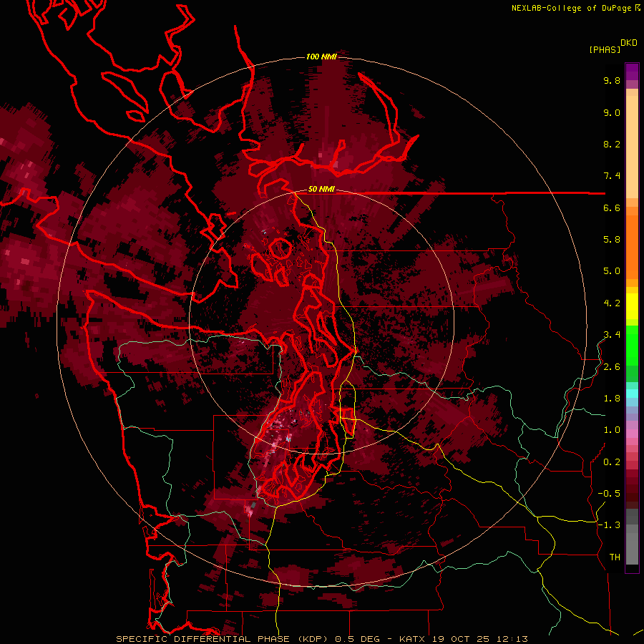Click the 3.4 value on the color scale

(612, 335)
